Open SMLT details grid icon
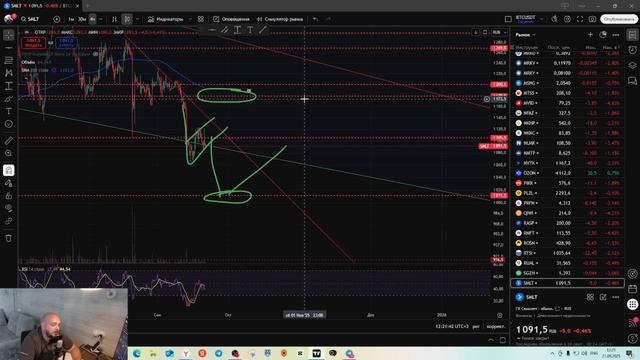640x360 pixels. click(590, 297)
